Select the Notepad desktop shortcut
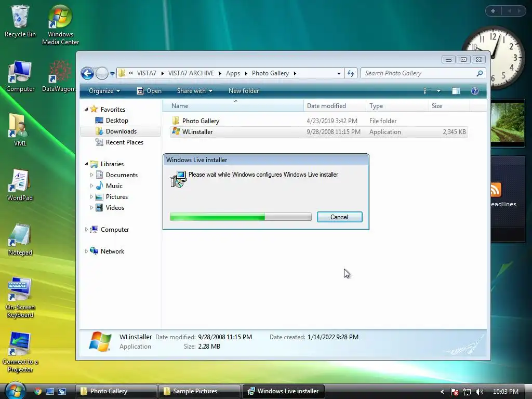 pyautogui.click(x=20, y=240)
